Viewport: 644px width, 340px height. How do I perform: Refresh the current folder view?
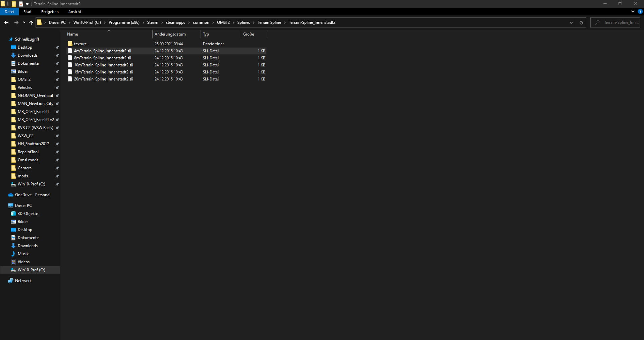pos(581,22)
